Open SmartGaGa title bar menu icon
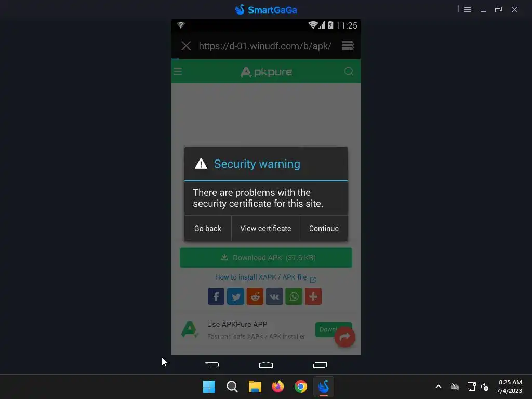The height and width of the screenshot is (399, 532). [x=468, y=10]
